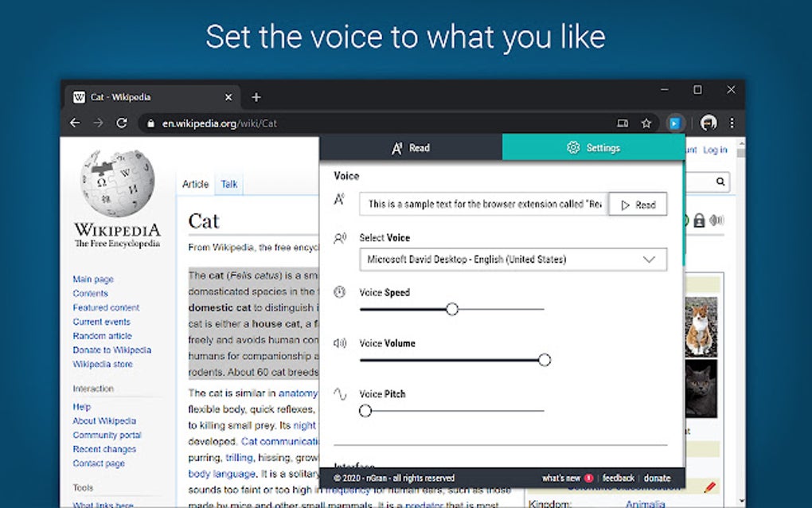Click the Voice Speed slider handle

(452, 309)
